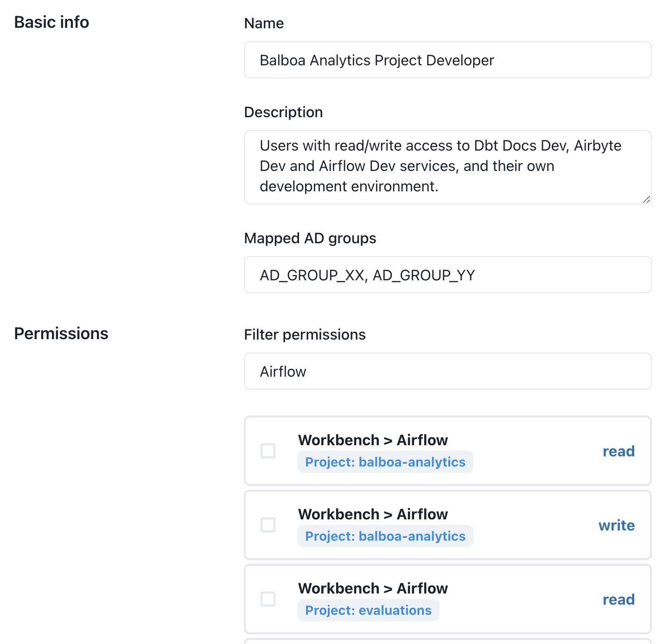Click the Name field label
The width and height of the screenshot is (663, 644).
tap(264, 23)
